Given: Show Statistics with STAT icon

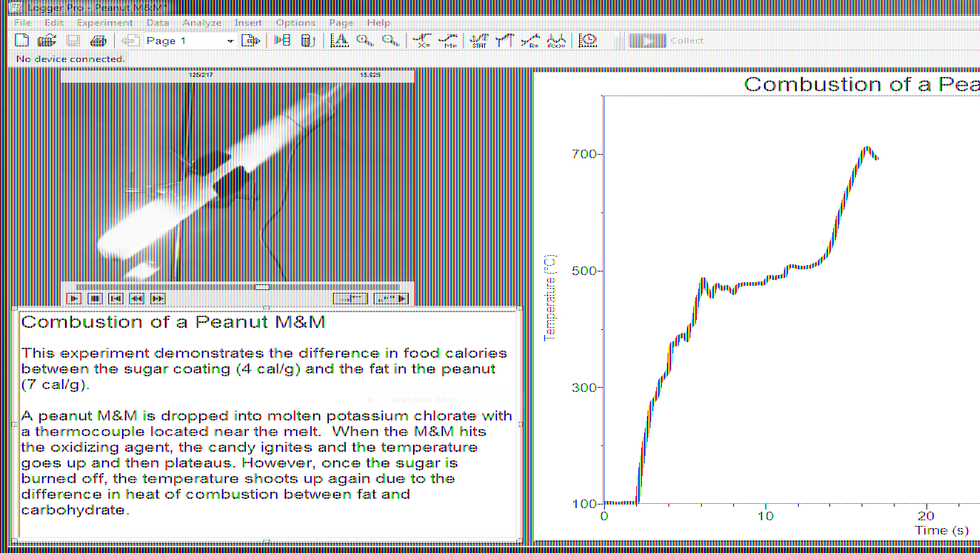Looking at the screenshot, I should [479, 41].
